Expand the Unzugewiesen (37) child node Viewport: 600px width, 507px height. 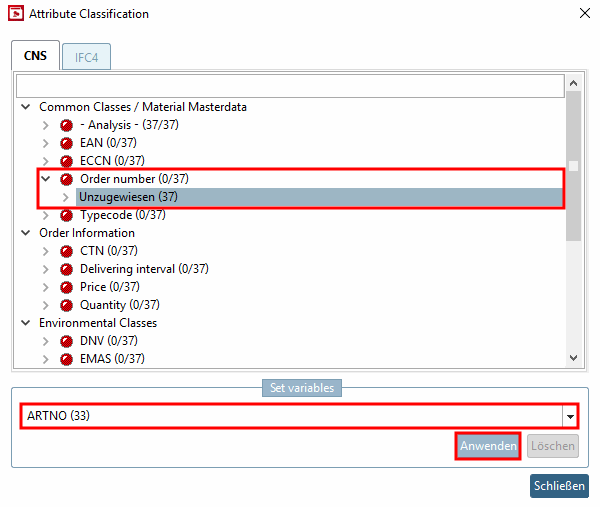66,197
